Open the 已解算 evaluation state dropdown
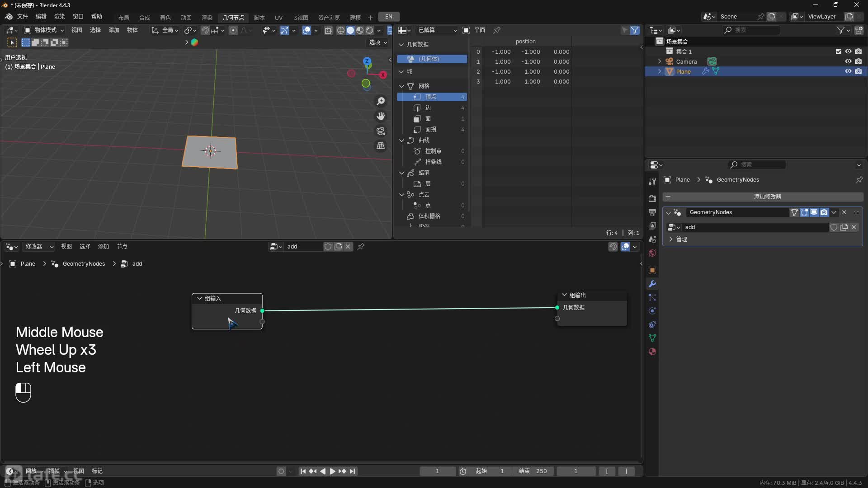 point(437,30)
